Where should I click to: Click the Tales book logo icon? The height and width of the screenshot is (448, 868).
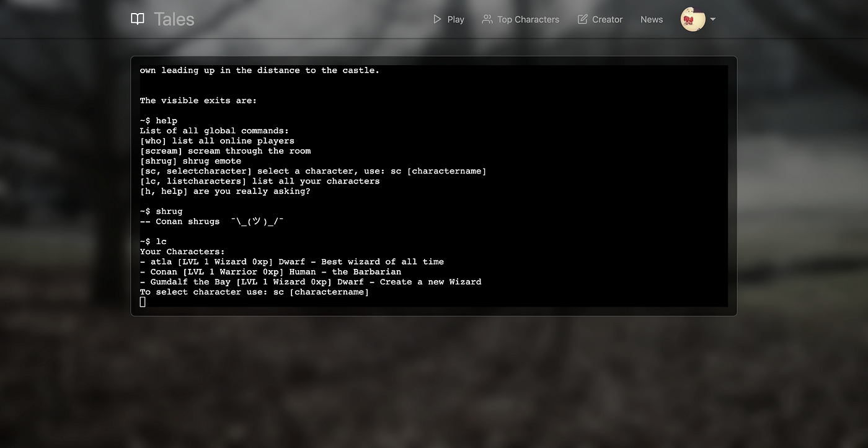coord(137,19)
